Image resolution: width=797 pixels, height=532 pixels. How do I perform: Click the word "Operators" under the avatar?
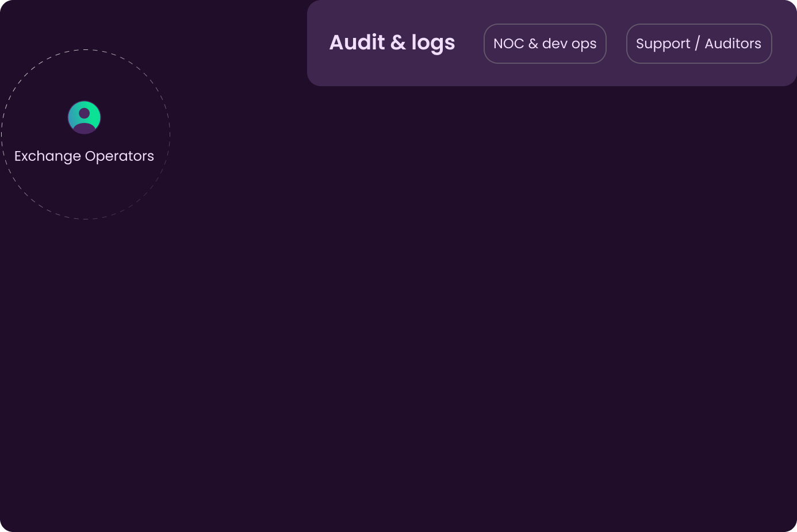pyautogui.click(x=120, y=156)
